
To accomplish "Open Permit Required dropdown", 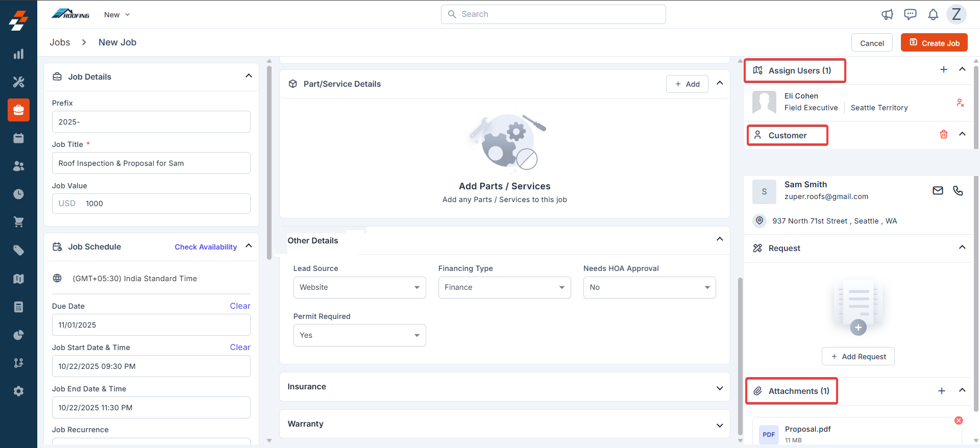I will [359, 335].
